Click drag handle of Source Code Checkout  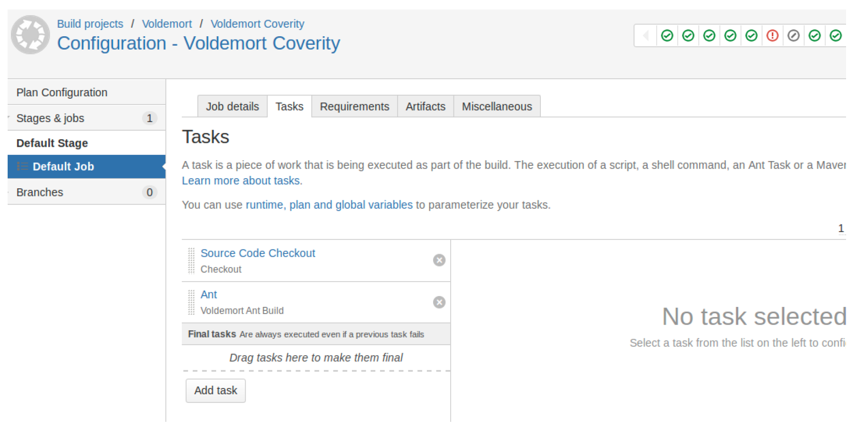click(x=191, y=261)
